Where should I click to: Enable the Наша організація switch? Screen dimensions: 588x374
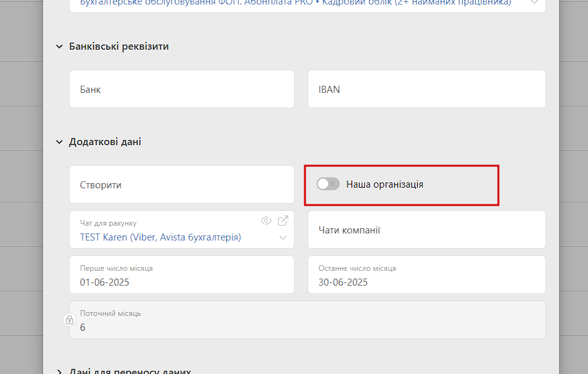point(328,184)
